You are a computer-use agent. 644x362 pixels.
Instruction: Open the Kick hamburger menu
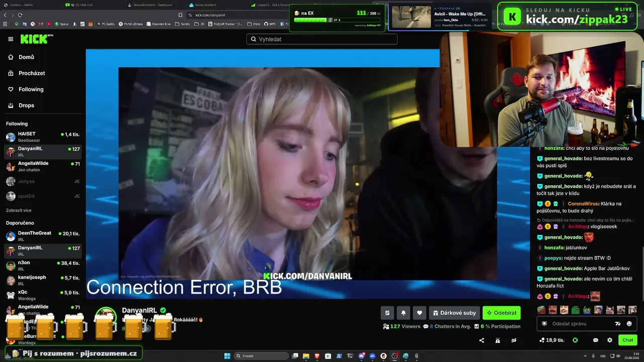coord(11,39)
